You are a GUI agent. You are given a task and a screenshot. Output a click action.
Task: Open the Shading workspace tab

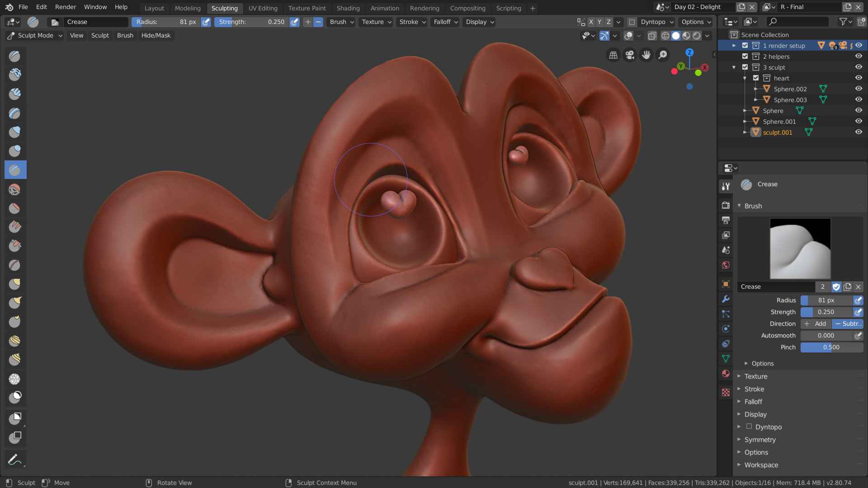348,8
